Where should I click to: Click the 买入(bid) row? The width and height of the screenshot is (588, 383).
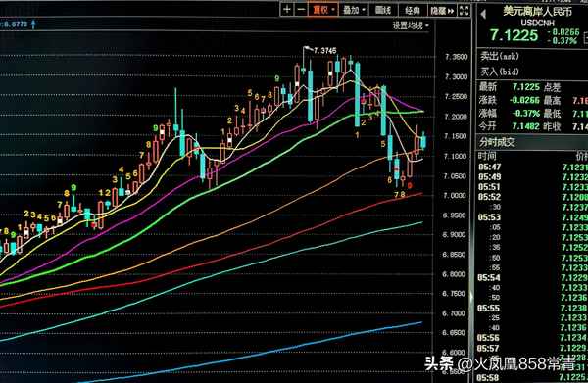[x=531, y=72]
